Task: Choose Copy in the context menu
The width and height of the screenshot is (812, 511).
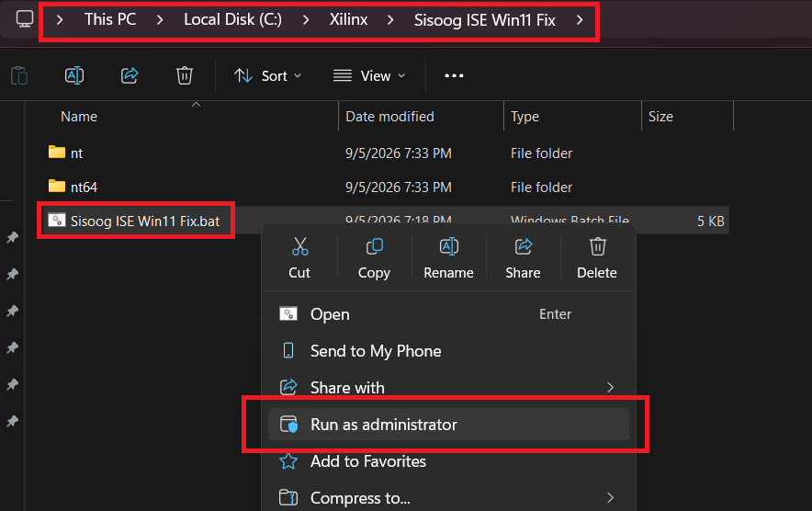Action: 374,258
